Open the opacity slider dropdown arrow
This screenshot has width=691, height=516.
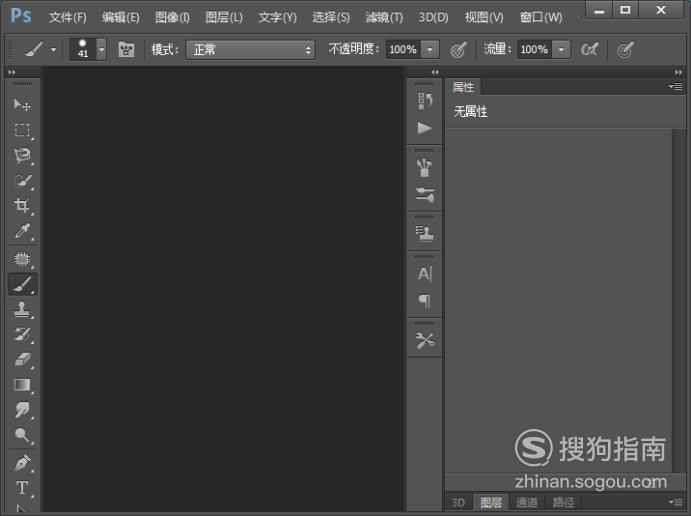point(430,49)
